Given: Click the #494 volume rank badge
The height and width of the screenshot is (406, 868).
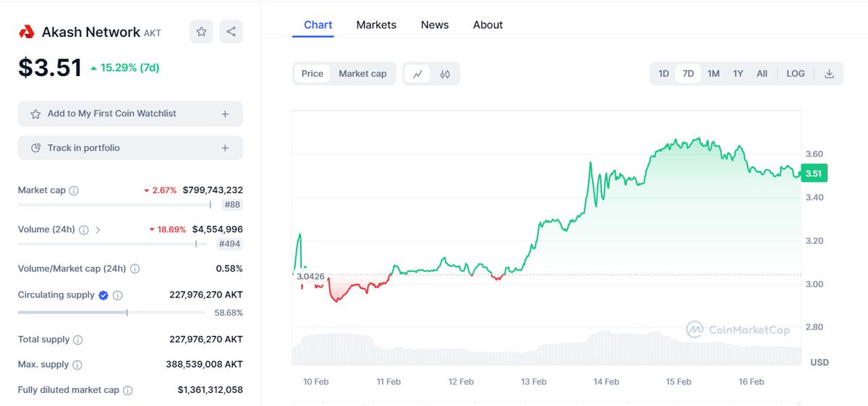Looking at the screenshot, I should coord(229,244).
